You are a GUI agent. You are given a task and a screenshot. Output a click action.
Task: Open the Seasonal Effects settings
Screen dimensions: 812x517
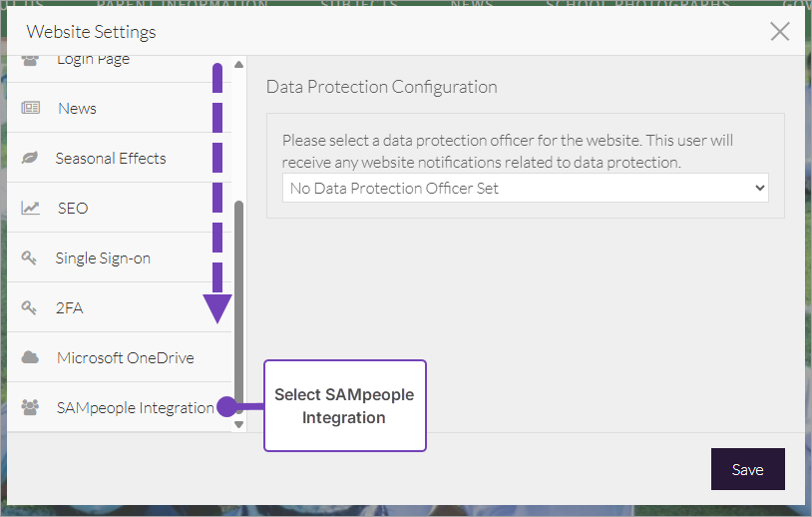(x=111, y=158)
